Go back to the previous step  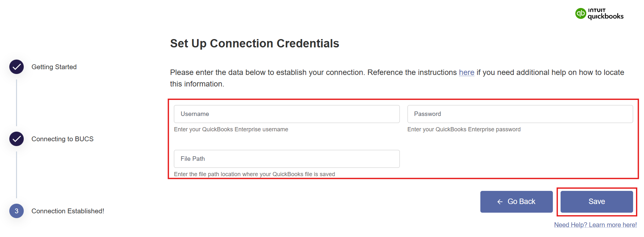[516, 202]
